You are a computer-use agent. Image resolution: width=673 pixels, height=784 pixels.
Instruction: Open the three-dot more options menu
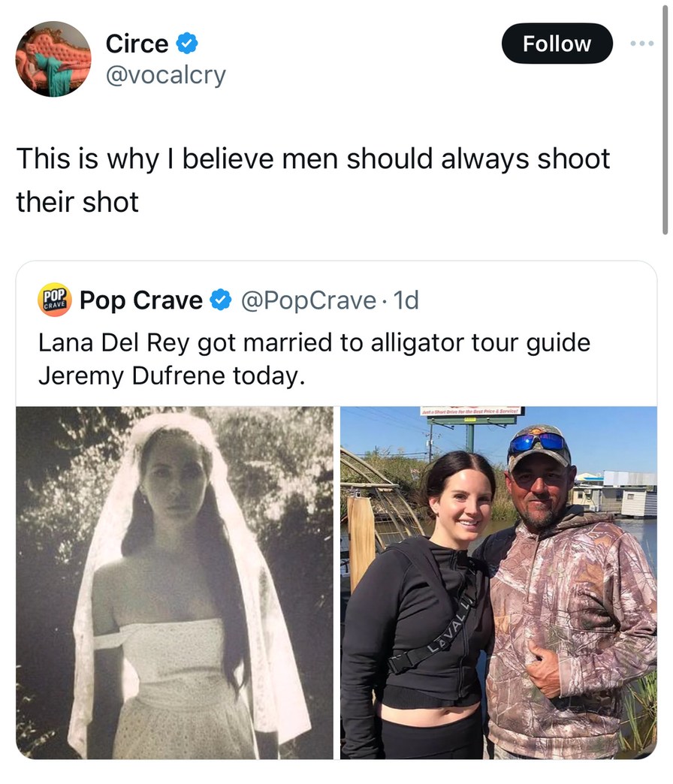(x=643, y=44)
